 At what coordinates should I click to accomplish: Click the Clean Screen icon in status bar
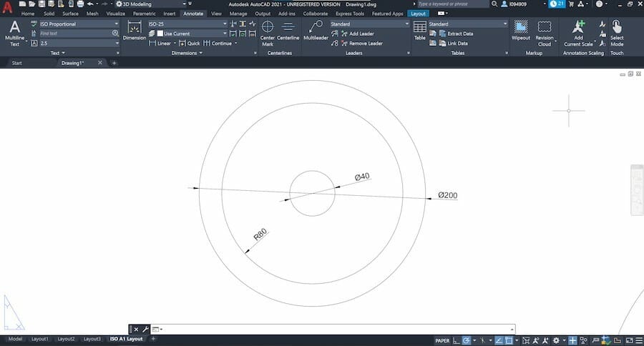point(629,340)
